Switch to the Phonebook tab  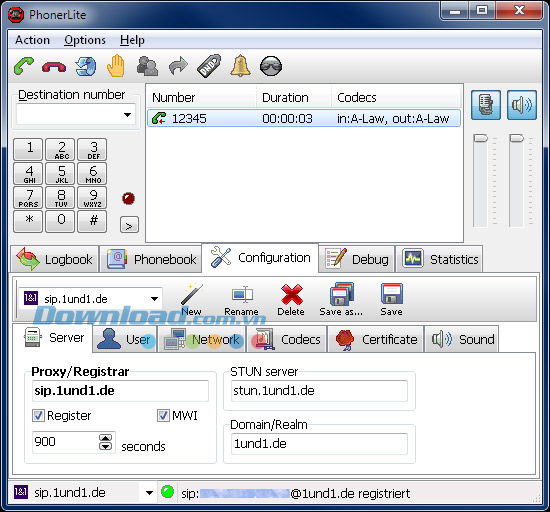click(151, 259)
